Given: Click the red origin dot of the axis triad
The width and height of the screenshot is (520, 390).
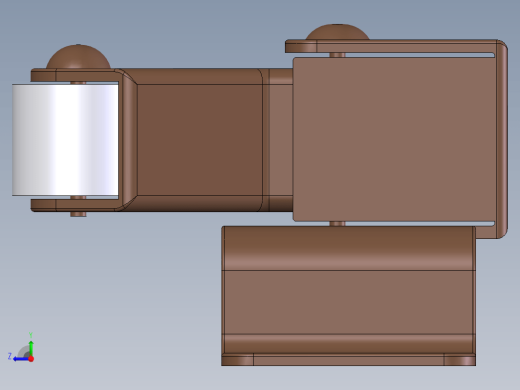Looking at the screenshot, I should point(31,359).
